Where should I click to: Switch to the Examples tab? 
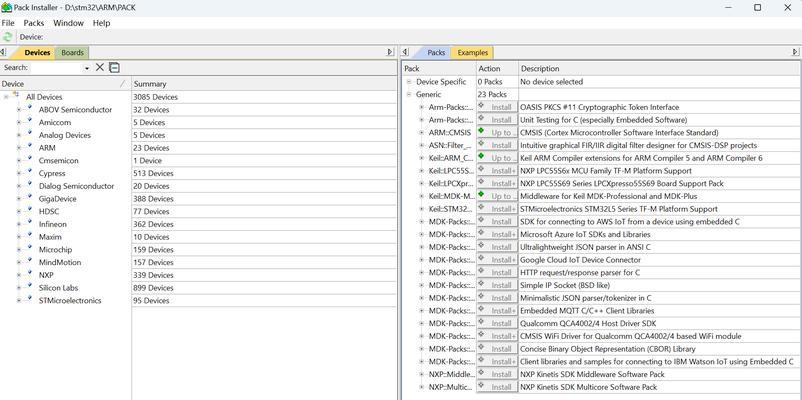[x=472, y=53]
